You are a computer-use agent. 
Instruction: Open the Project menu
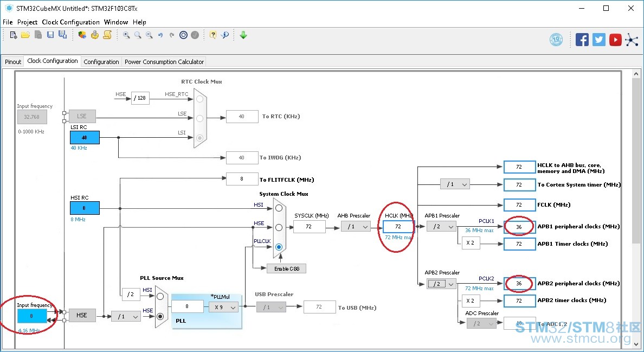[28, 22]
